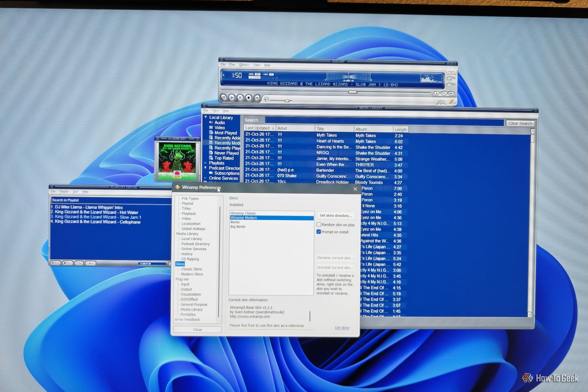The width and height of the screenshot is (588, 392).
Task: Toggle the PL playlist editor button
Action: click(444, 93)
